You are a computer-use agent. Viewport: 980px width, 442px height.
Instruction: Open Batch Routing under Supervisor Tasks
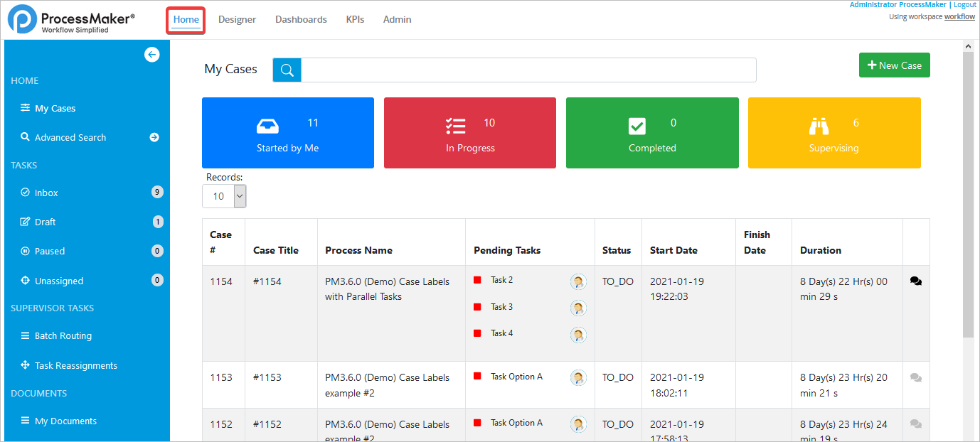pos(63,335)
